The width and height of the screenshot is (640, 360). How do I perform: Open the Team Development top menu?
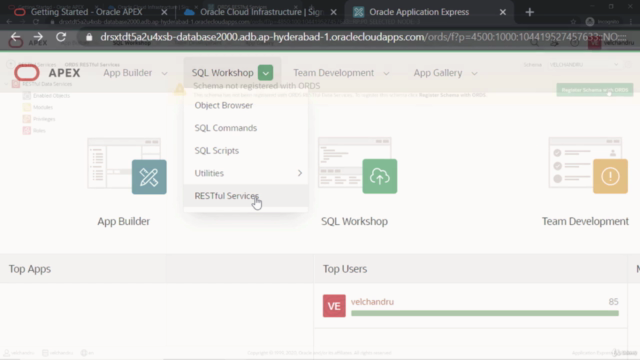[333, 73]
